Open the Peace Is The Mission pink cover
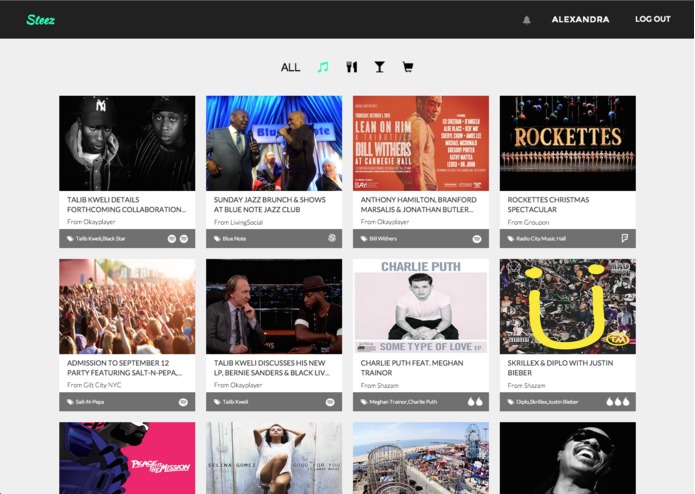 (x=127, y=458)
